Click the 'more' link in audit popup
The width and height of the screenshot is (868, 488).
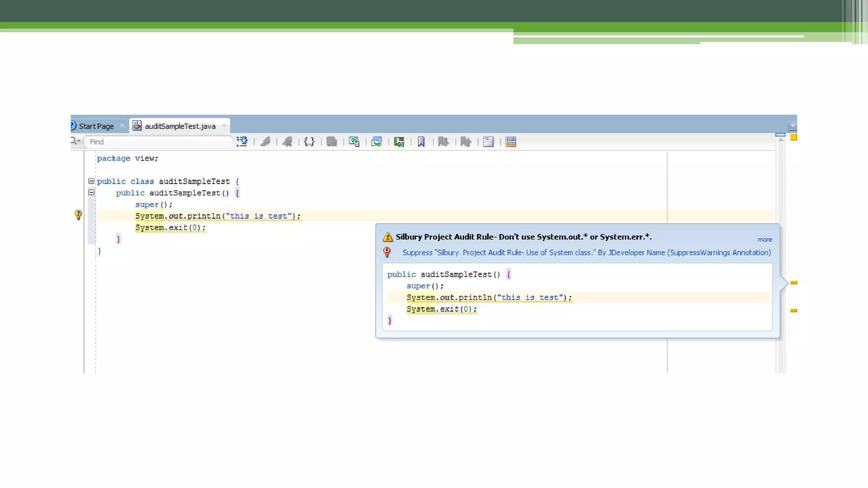point(765,240)
